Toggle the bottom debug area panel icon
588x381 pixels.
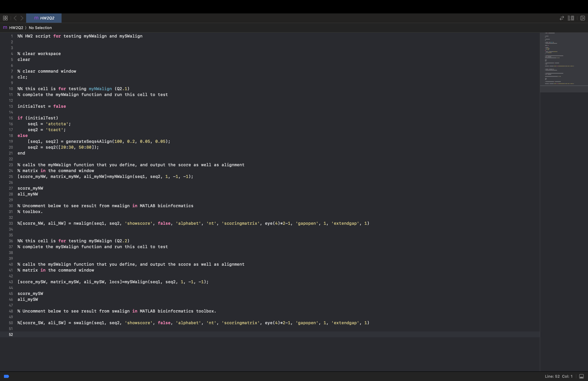581,376
